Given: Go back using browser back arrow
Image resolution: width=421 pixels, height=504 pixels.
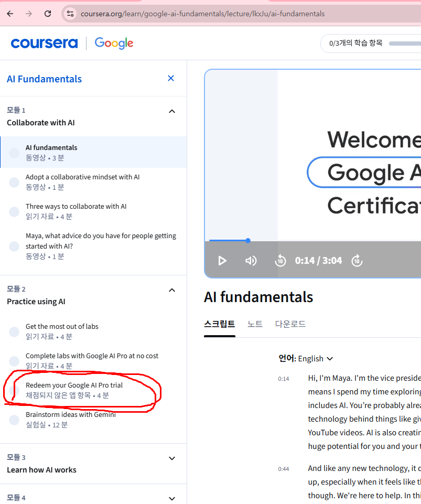Looking at the screenshot, I should (x=10, y=14).
